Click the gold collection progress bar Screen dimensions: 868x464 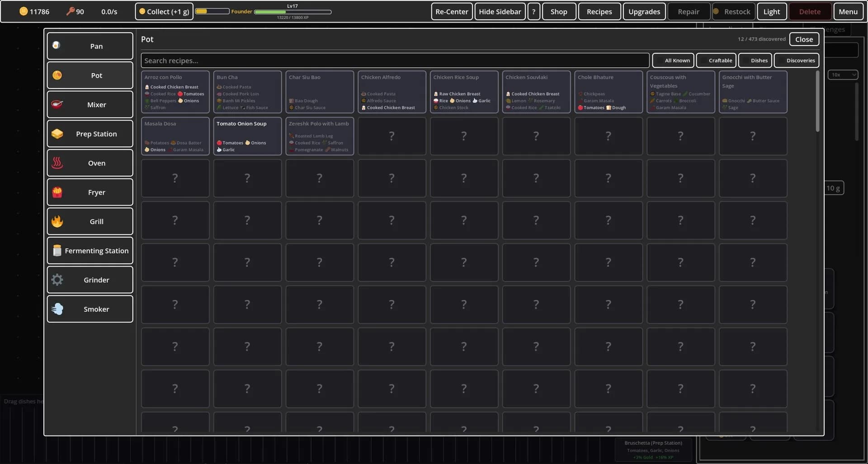pos(212,11)
